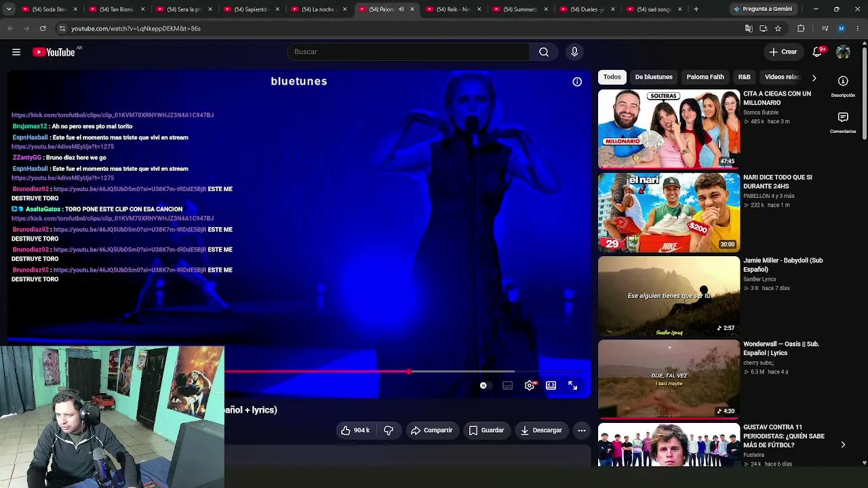Open the tab search dropdown arrow
Screen dimensions: 868x488
(x=9, y=9)
